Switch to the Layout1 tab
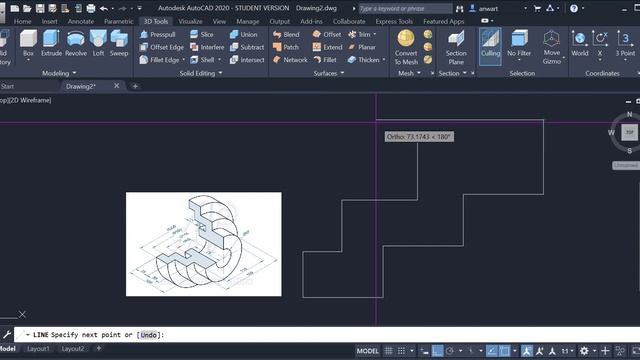The height and width of the screenshot is (360, 640). 38,349
